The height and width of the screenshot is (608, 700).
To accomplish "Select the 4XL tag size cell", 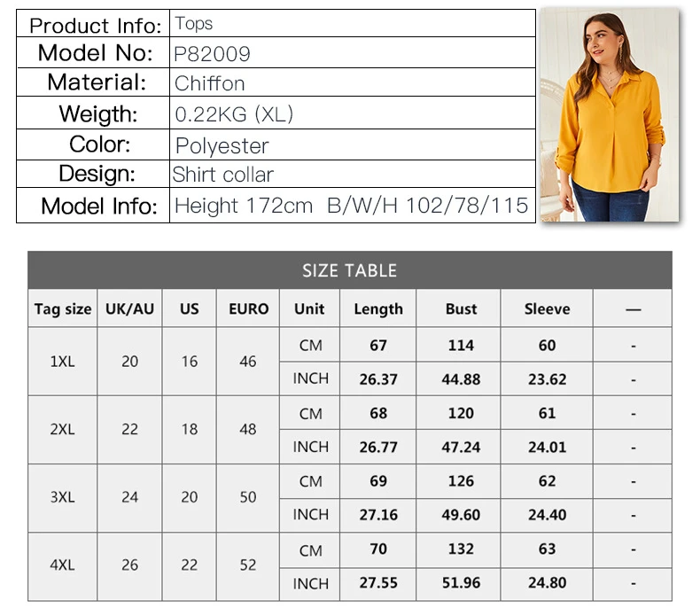I will tap(63, 565).
